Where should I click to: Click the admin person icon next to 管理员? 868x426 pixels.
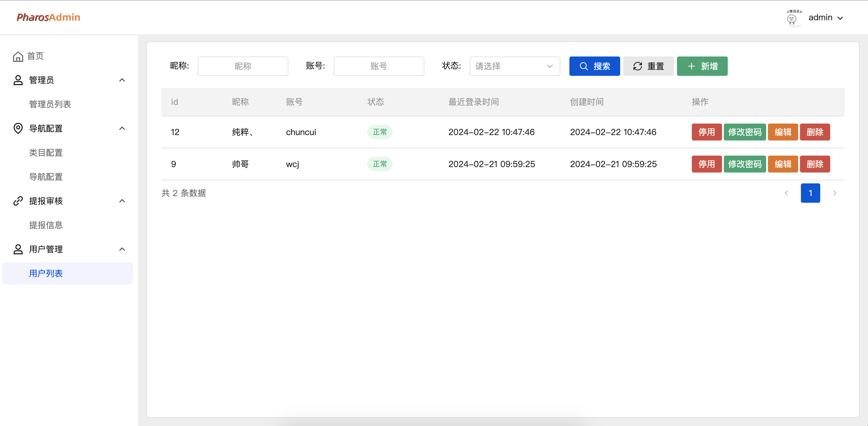[x=18, y=80]
